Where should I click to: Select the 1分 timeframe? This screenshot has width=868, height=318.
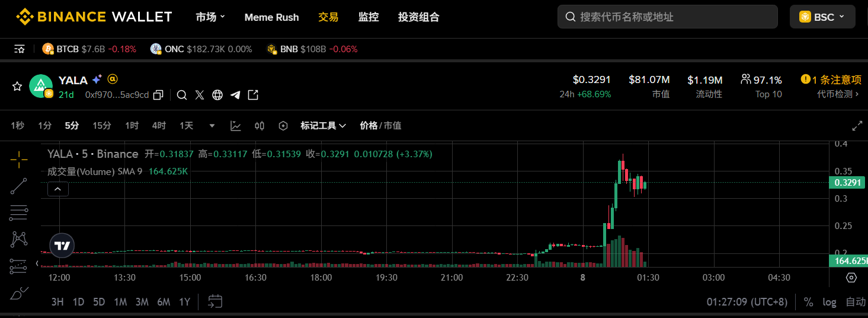(45, 125)
